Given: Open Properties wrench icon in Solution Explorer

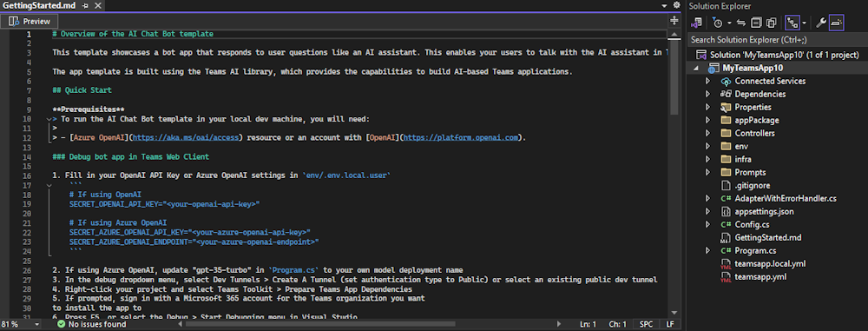Looking at the screenshot, I should 821,23.
